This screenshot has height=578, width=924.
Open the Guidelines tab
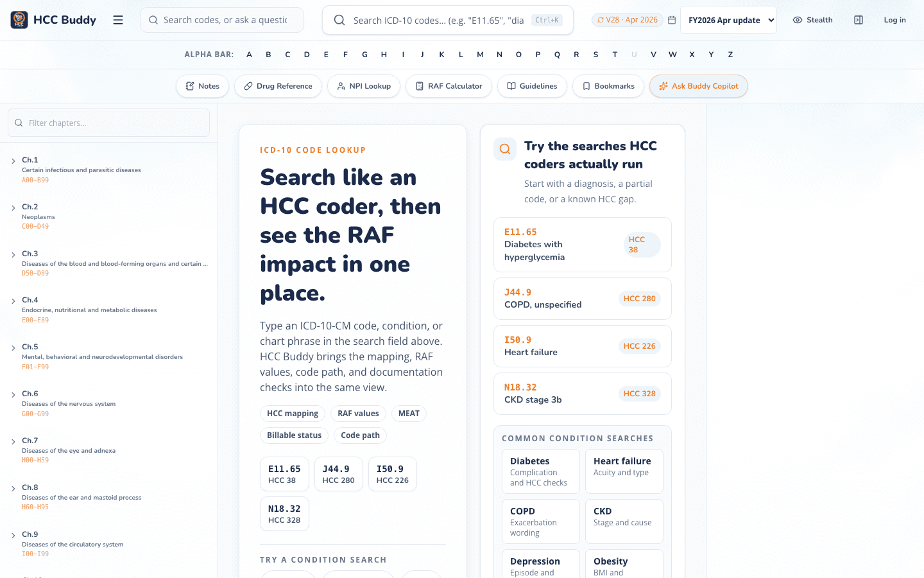(532, 86)
